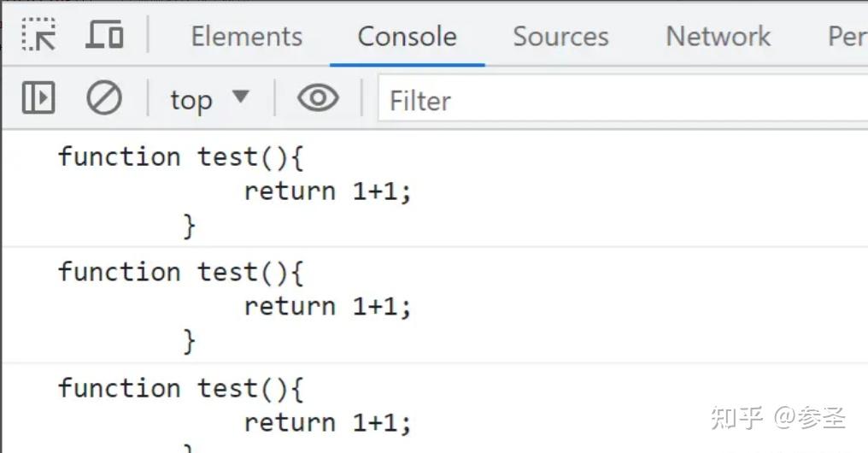The width and height of the screenshot is (868, 453).
Task: Toggle the device toolbar icon
Action: click(104, 36)
